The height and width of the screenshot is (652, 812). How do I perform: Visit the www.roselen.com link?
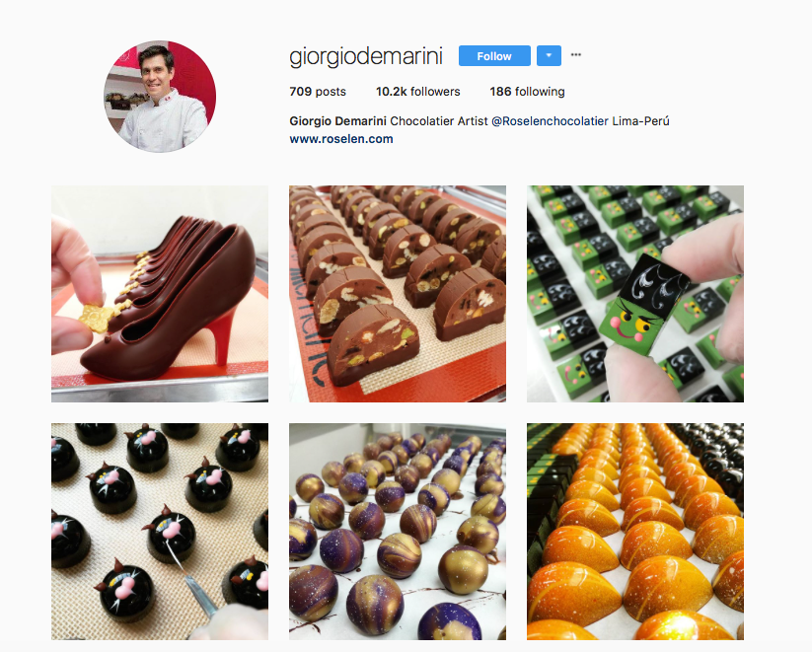341,139
